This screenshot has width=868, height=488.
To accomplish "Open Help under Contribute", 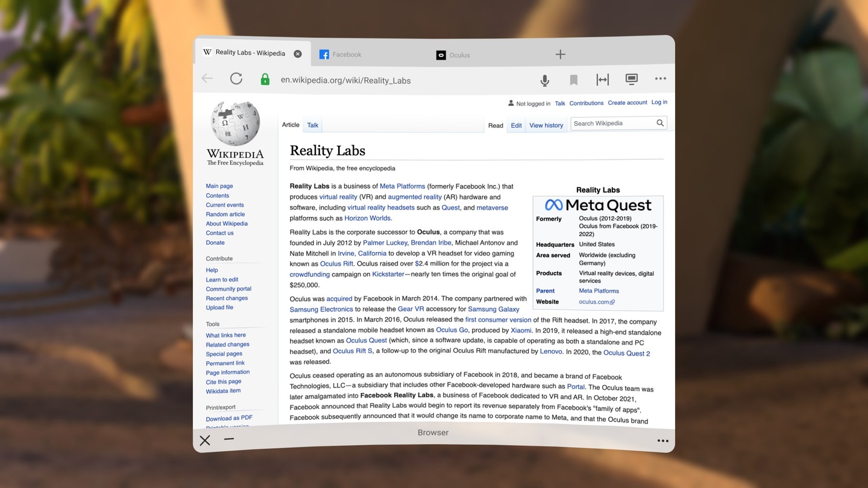I will tap(212, 271).
